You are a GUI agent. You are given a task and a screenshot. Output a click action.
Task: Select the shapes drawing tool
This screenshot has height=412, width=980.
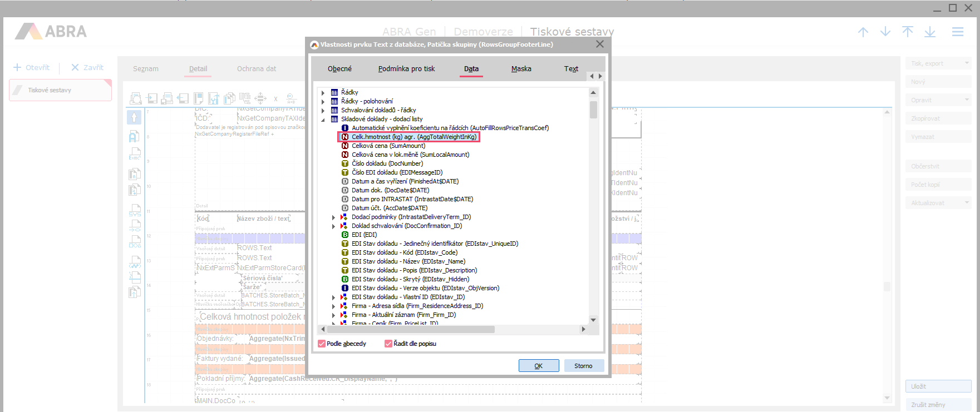135,241
